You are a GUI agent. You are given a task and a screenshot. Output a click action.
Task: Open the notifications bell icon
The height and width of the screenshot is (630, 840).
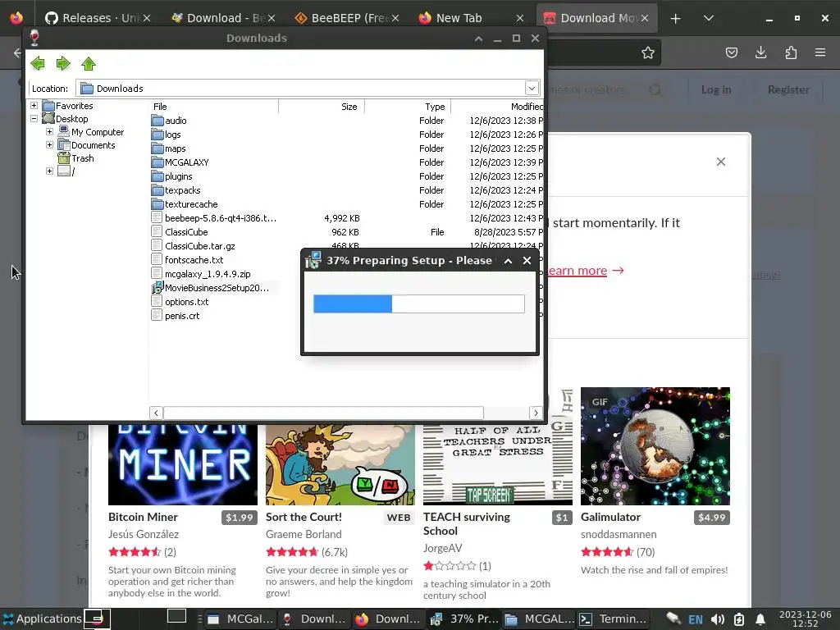point(760,619)
